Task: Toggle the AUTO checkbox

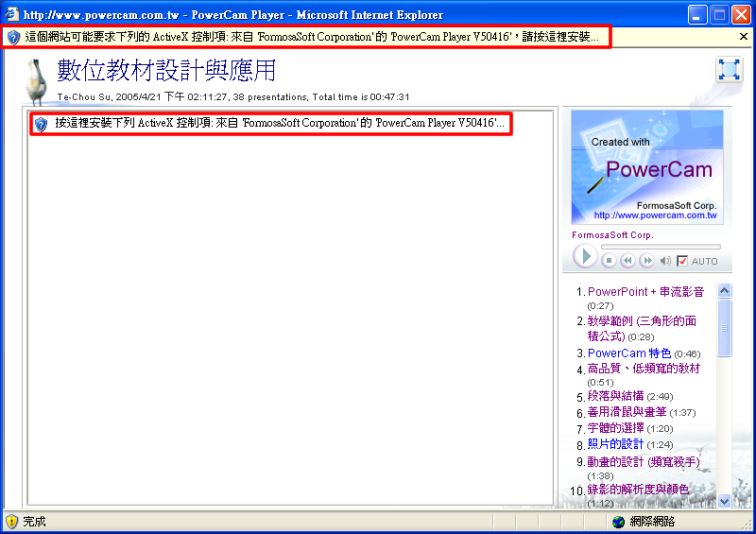Action: tap(682, 261)
